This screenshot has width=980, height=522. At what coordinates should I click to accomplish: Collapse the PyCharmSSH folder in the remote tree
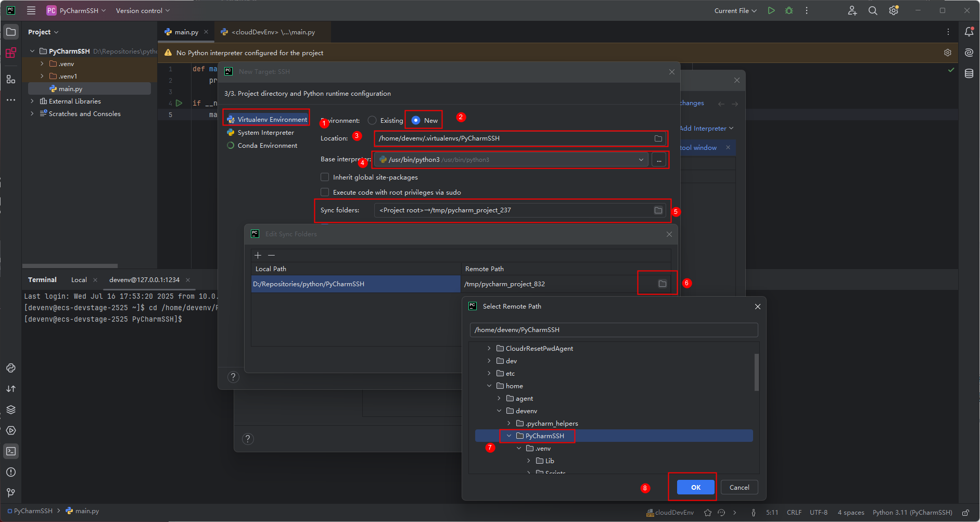[x=508, y=436]
